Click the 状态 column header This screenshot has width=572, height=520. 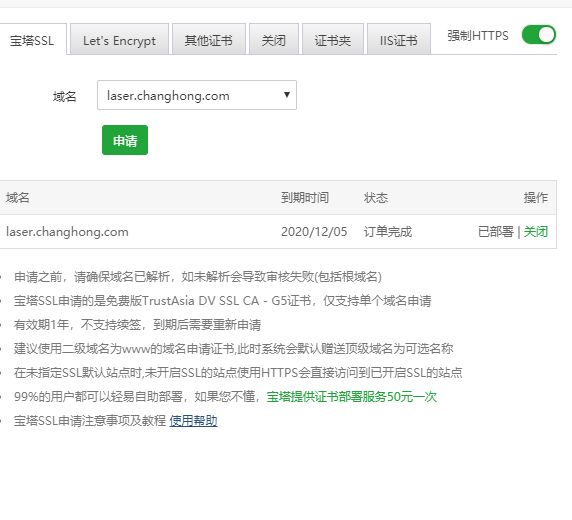tap(376, 197)
